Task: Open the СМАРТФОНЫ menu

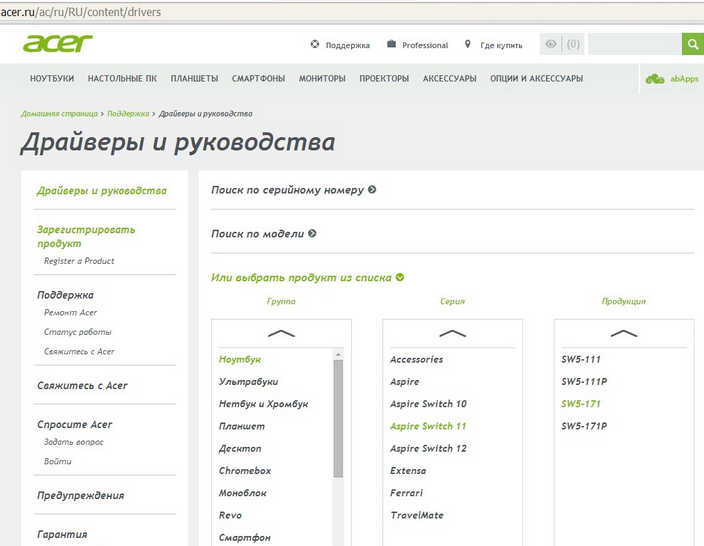Action: coord(258,79)
